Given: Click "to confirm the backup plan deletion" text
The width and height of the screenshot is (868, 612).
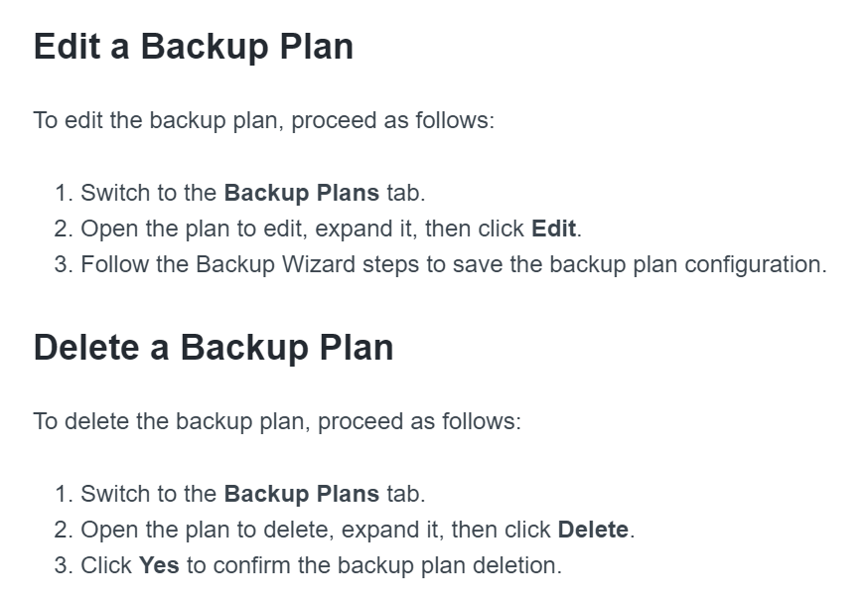Looking at the screenshot, I should 373,565.
